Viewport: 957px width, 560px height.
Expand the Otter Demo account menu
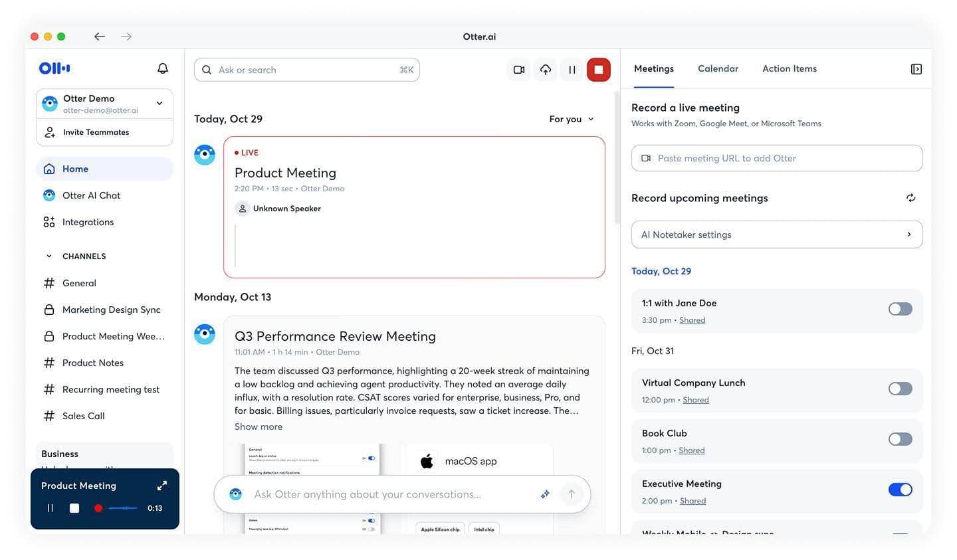click(x=159, y=103)
